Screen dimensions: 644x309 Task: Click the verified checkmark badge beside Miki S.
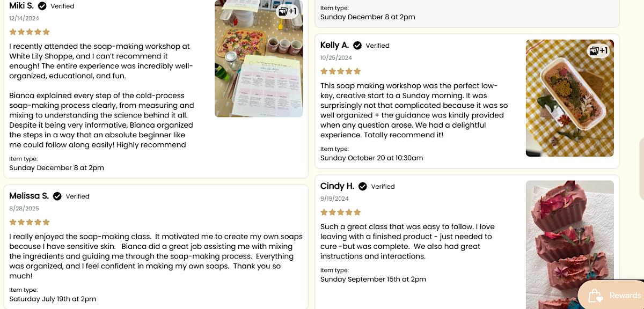click(x=42, y=6)
